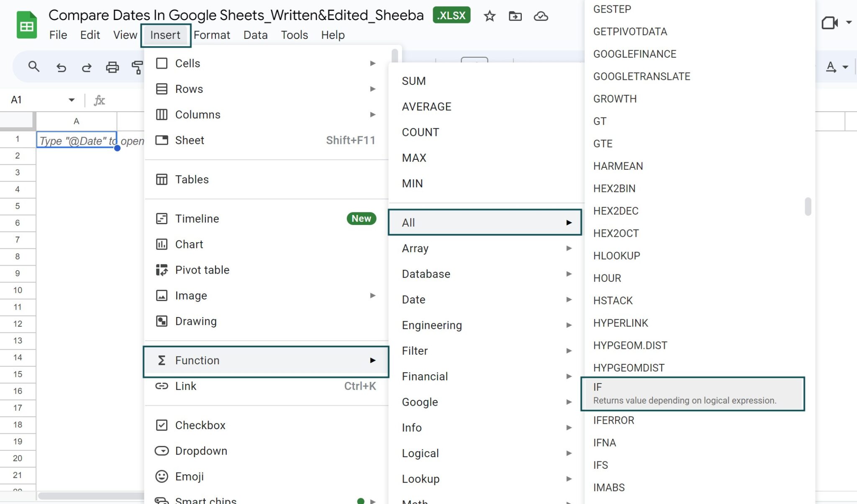Image resolution: width=857 pixels, height=504 pixels.
Task: Insert a Drawing
Action: [x=266, y=321]
